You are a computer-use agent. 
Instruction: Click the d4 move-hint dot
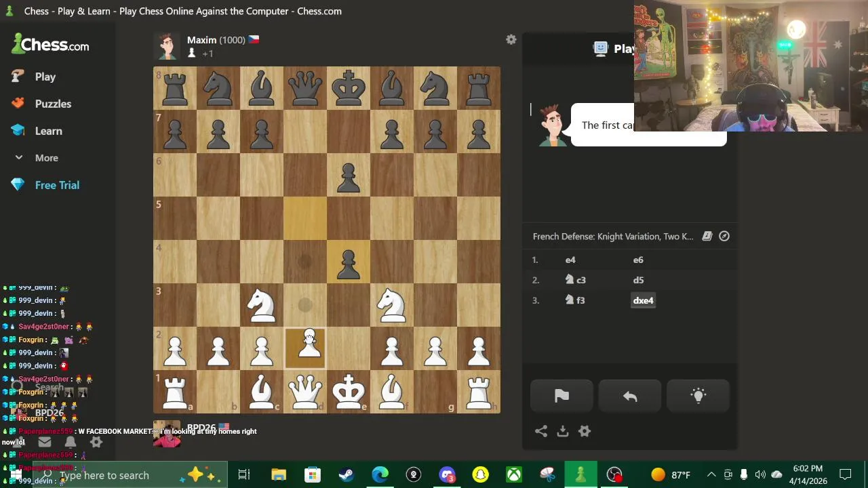(305, 262)
